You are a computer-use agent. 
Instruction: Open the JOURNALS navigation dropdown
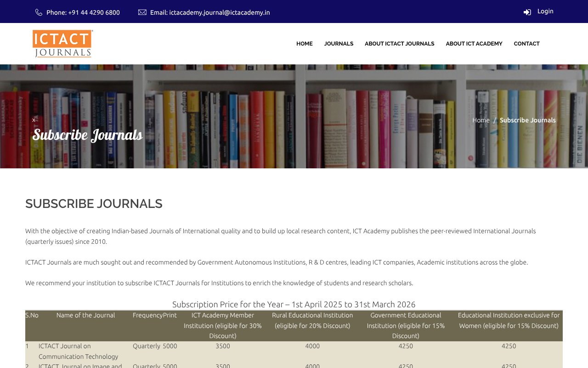pos(339,44)
